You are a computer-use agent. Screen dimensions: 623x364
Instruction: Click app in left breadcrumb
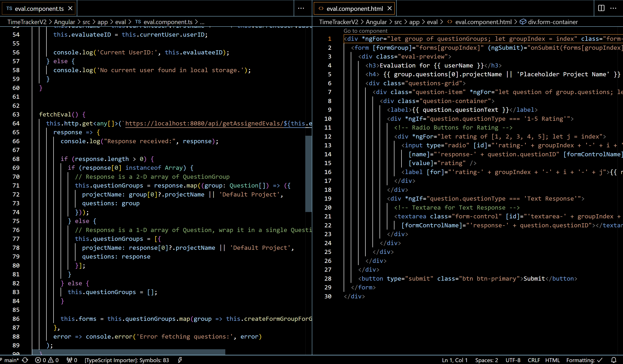103,22
